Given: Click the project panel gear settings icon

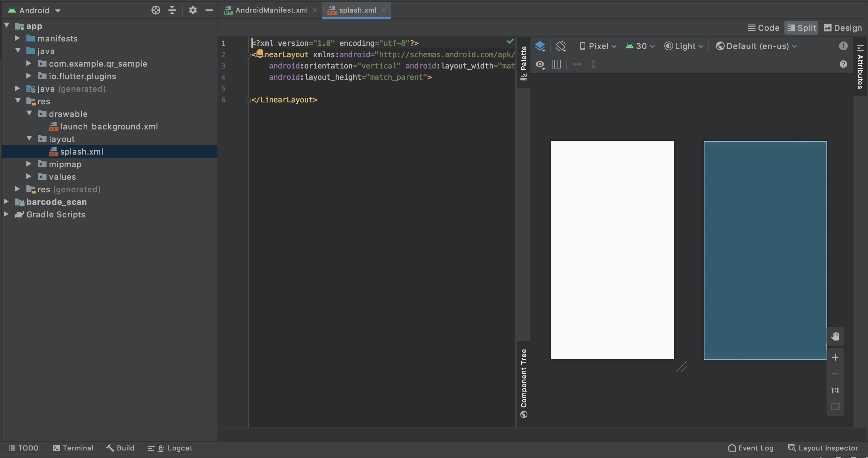Looking at the screenshot, I should coord(193,10).
